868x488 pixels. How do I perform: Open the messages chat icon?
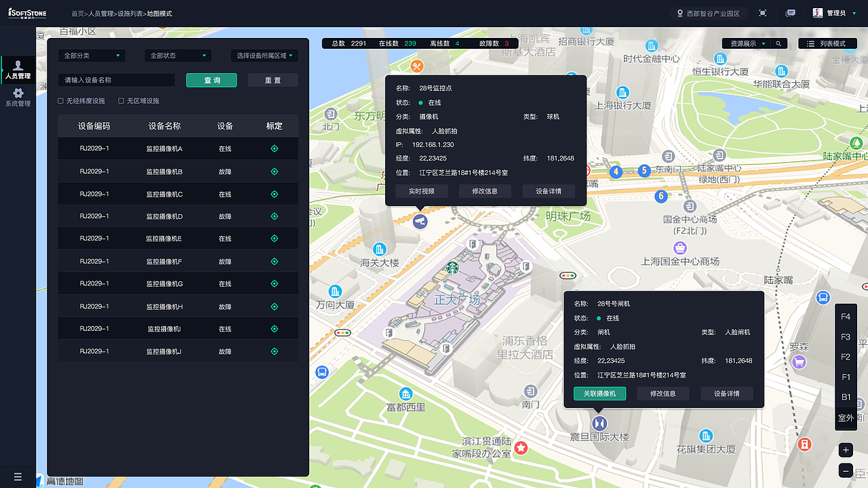[x=790, y=14]
